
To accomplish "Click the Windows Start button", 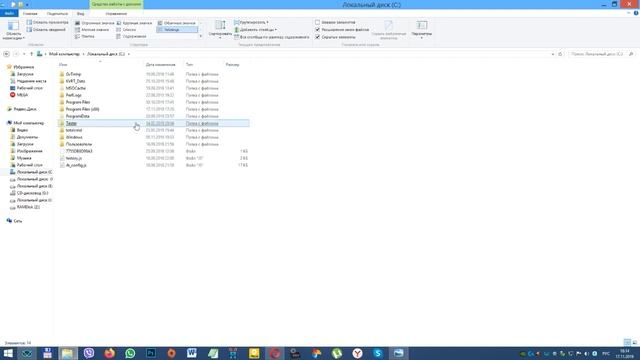I will tap(8, 353).
